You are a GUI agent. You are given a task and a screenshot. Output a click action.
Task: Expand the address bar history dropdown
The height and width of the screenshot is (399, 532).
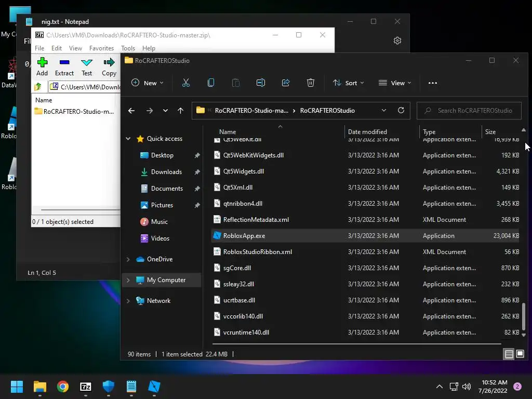pos(384,110)
